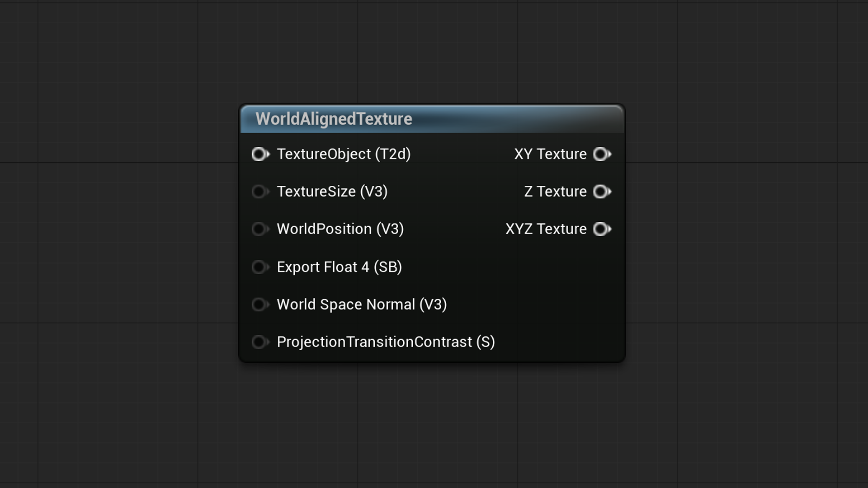Click the TextureObject (T2d) input pin
The image size is (868, 488).
tap(259, 154)
